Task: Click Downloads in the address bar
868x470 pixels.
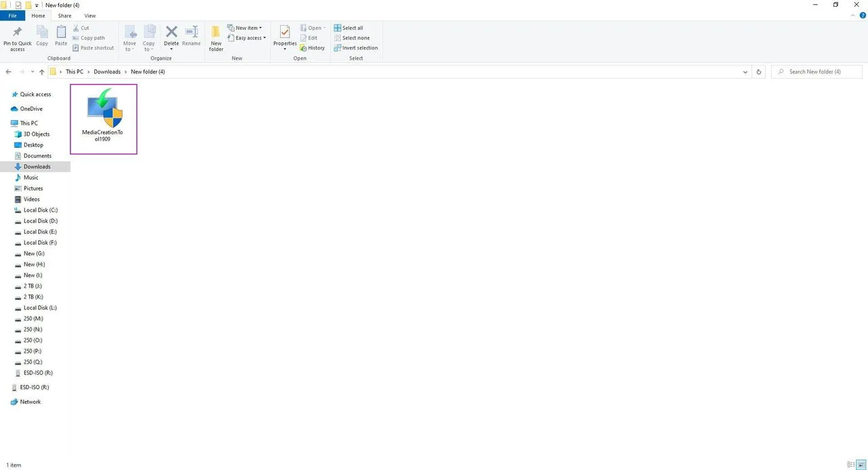Action: pyautogui.click(x=107, y=72)
